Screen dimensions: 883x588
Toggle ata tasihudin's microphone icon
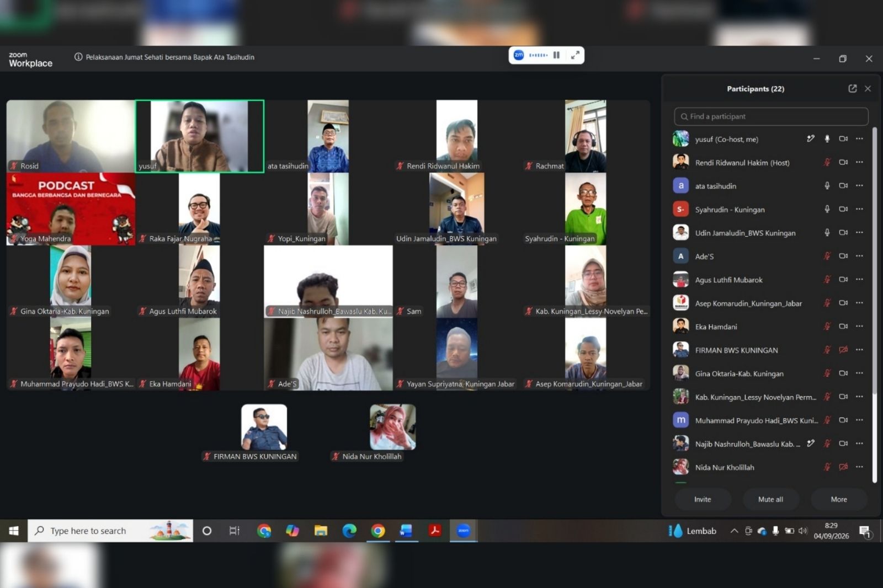(x=827, y=186)
